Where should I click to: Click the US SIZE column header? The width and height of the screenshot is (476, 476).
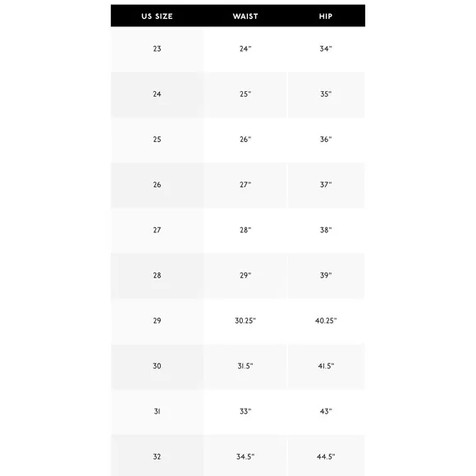pos(157,16)
